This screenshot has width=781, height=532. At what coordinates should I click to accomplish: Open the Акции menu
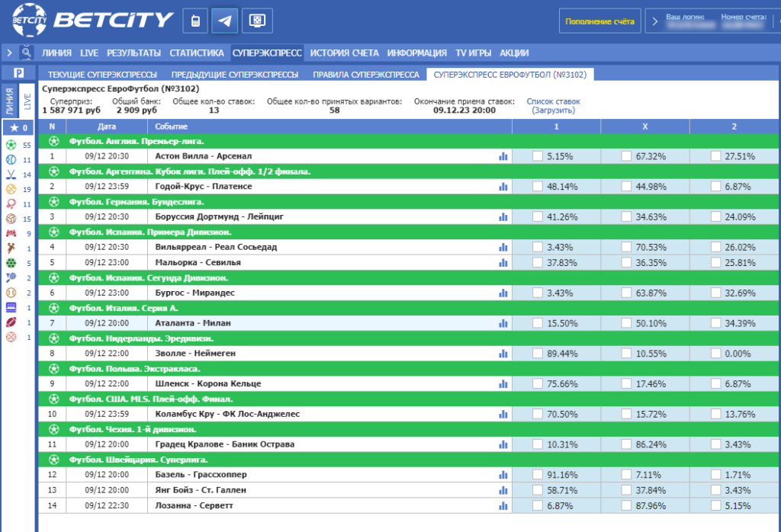click(514, 53)
